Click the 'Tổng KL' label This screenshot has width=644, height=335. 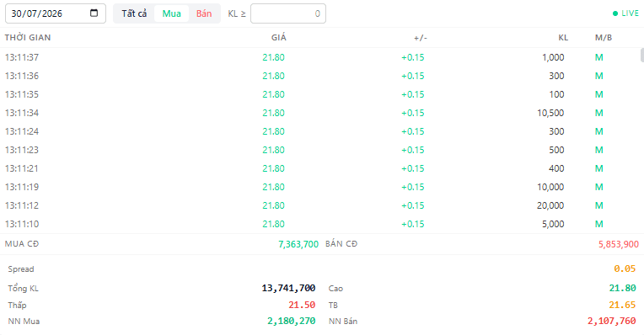point(23,288)
